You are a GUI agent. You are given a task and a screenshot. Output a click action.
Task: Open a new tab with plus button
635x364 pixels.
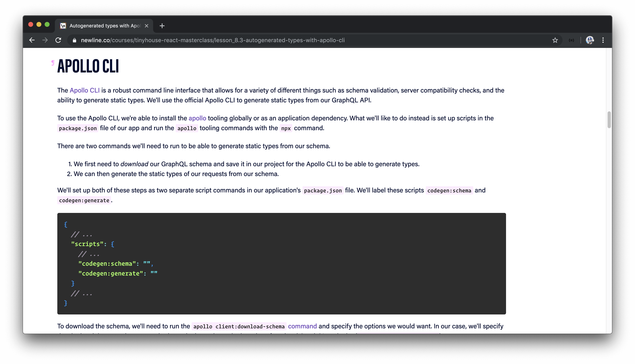(162, 26)
